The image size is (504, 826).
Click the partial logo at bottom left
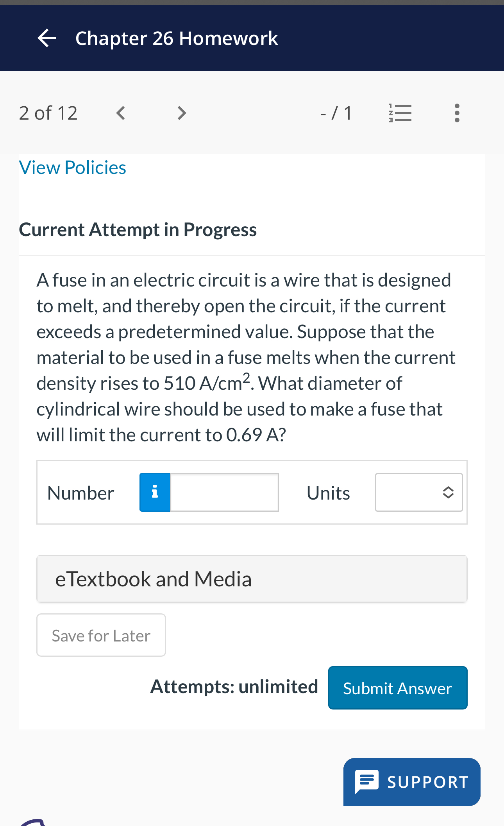[33, 822]
